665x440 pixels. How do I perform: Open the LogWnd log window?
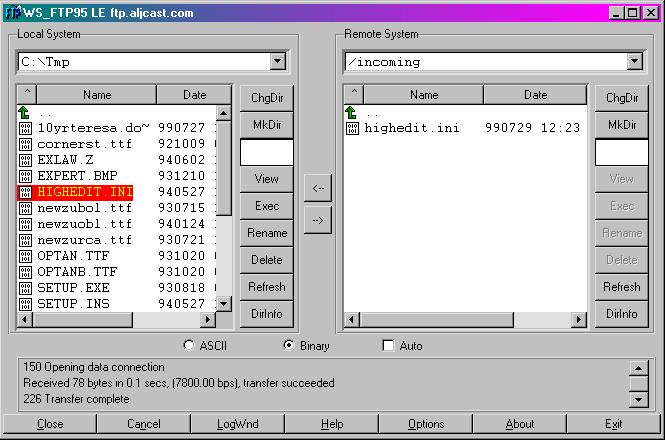pos(238,424)
